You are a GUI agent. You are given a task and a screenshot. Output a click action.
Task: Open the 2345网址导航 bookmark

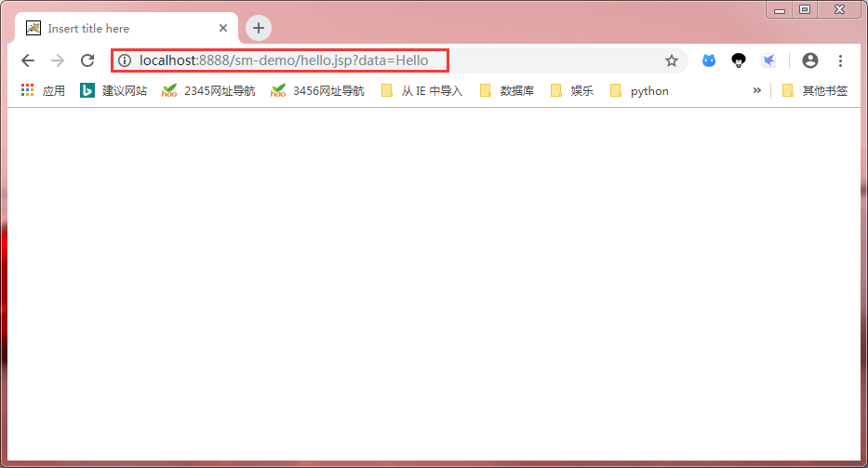pos(208,90)
